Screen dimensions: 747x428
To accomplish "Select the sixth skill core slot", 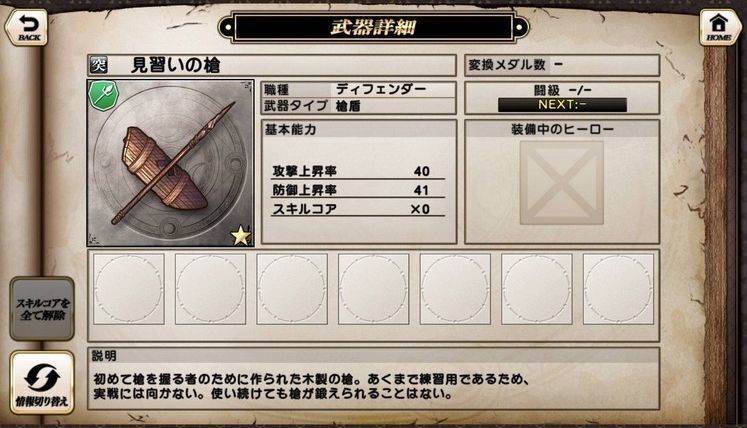I will [x=537, y=289].
